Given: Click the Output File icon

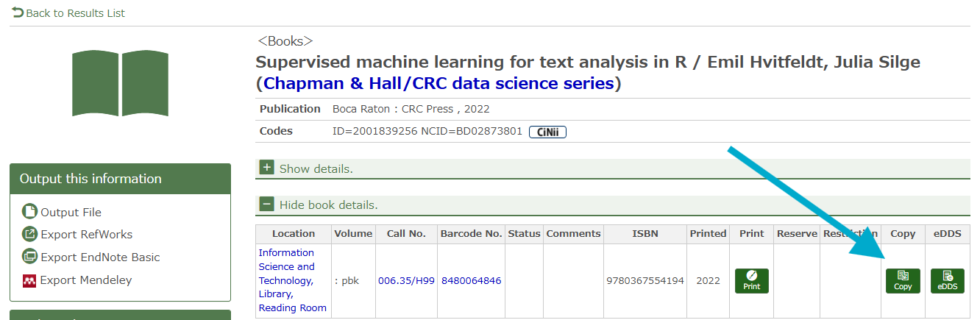Looking at the screenshot, I should pyautogui.click(x=29, y=212).
